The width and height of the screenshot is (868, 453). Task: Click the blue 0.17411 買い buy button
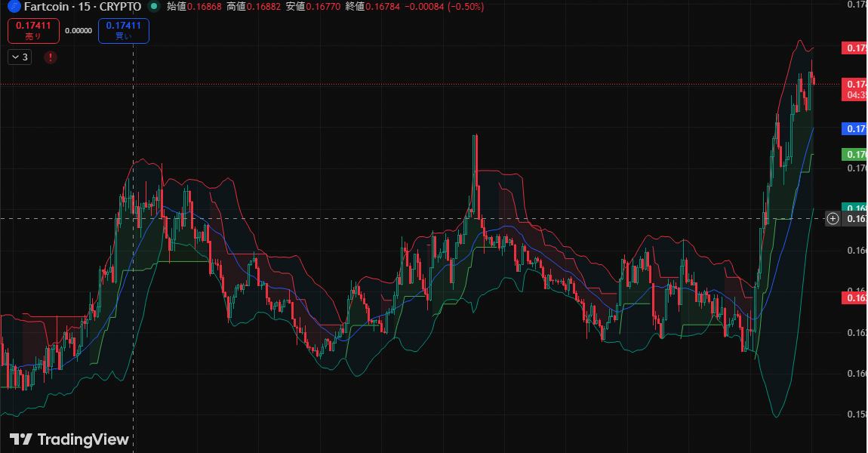[x=124, y=30]
